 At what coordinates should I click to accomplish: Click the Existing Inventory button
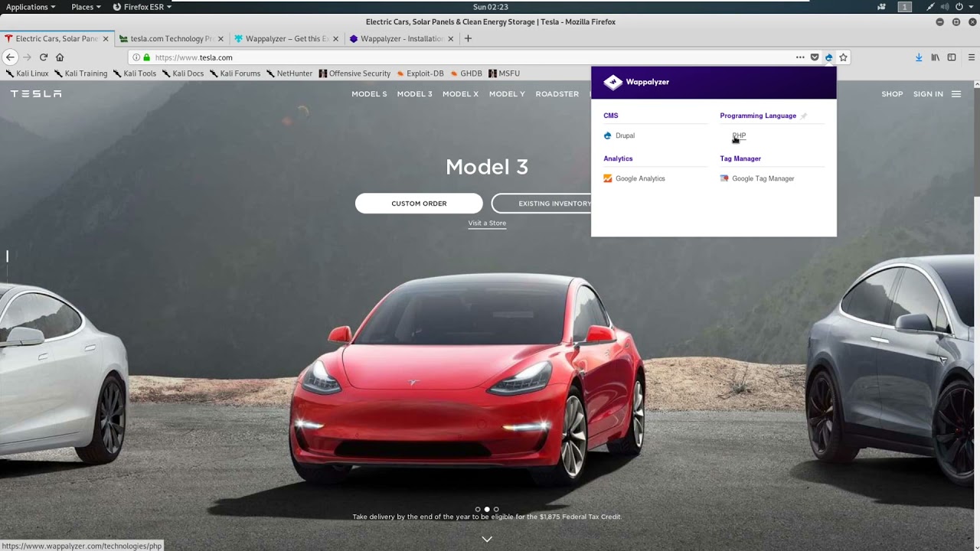click(541, 204)
